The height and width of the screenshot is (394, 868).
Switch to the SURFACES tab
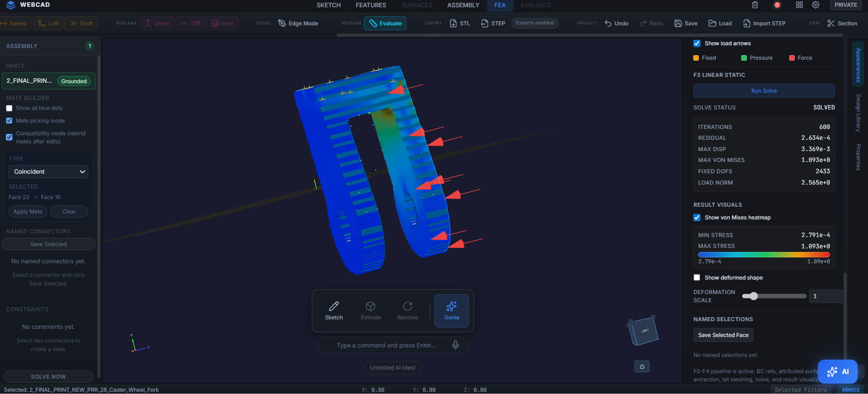[x=417, y=5]
